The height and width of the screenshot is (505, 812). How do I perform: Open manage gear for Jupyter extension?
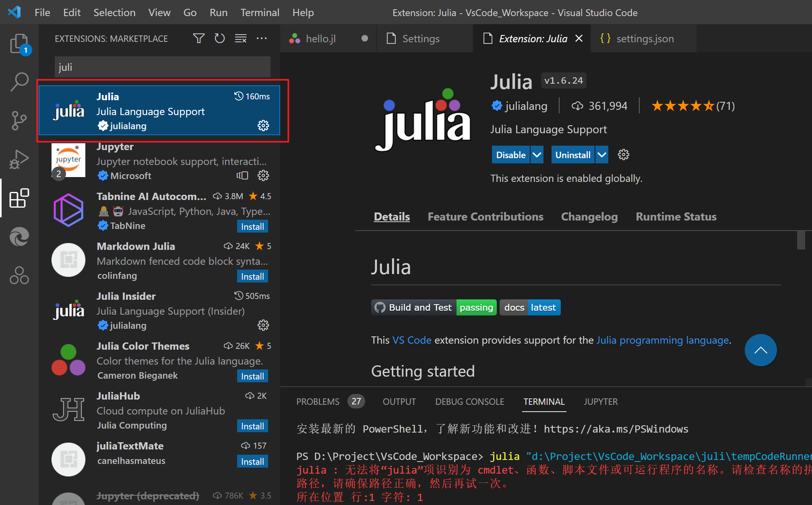click(263, 175)
